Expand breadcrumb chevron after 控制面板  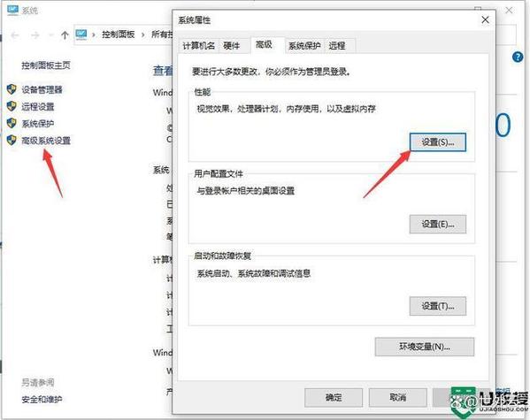143,34
